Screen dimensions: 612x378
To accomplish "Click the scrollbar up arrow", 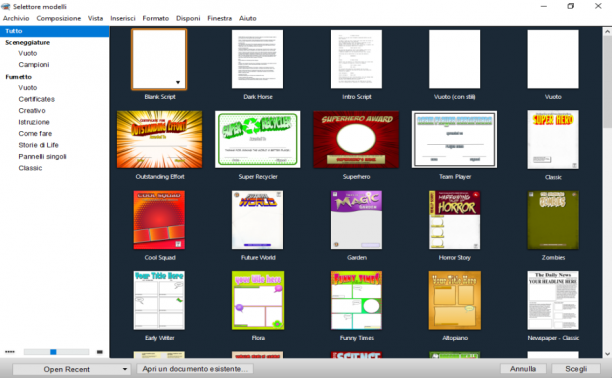I will 607,31.
